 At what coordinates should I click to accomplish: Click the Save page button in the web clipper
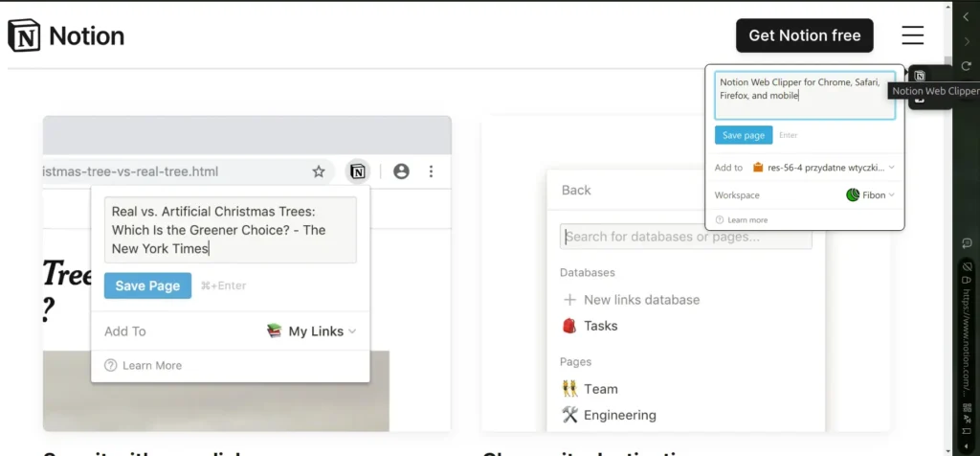click(x=744, y=135)
